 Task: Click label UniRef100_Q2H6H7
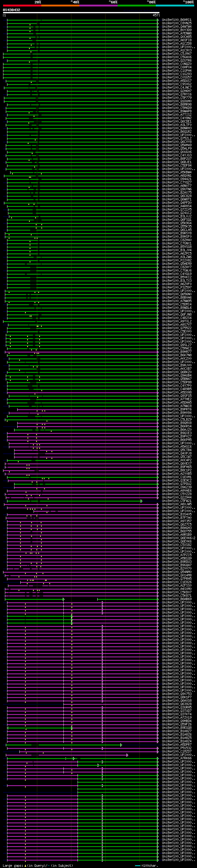(x=177, y=91)
